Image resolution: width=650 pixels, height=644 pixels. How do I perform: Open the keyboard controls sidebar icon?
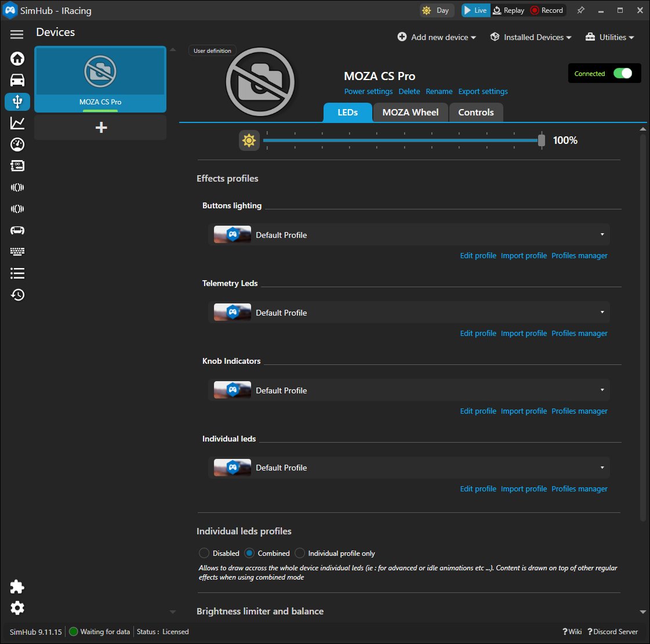click(x=17, y=251)
